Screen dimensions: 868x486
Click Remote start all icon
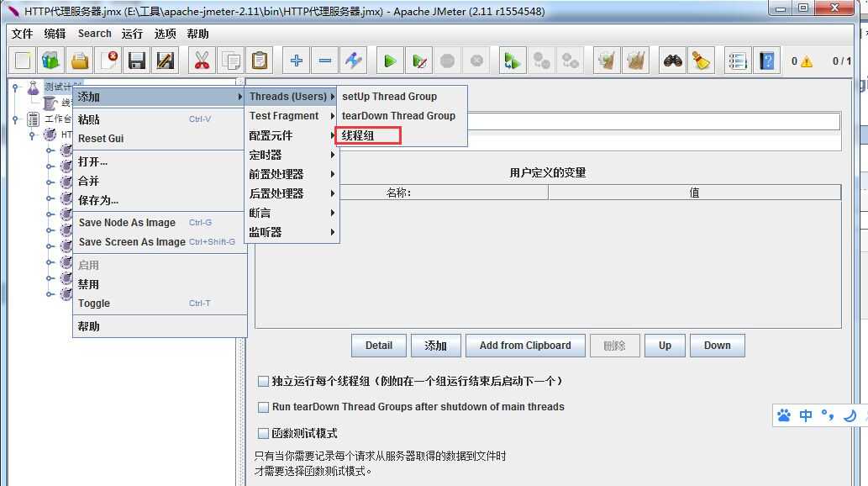coord(513,61)
